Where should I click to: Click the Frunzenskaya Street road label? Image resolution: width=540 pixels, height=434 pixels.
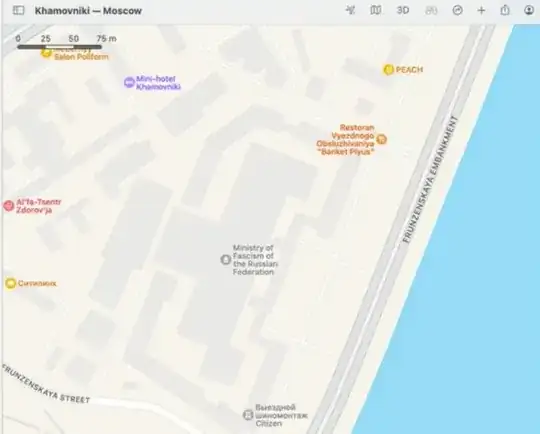point(46,384)
